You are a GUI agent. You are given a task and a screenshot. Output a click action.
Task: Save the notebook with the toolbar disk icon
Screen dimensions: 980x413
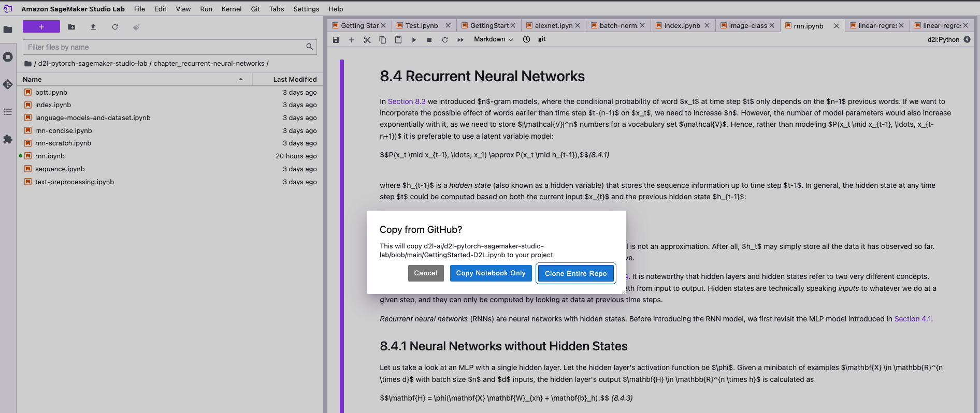[x=336, y=40]
